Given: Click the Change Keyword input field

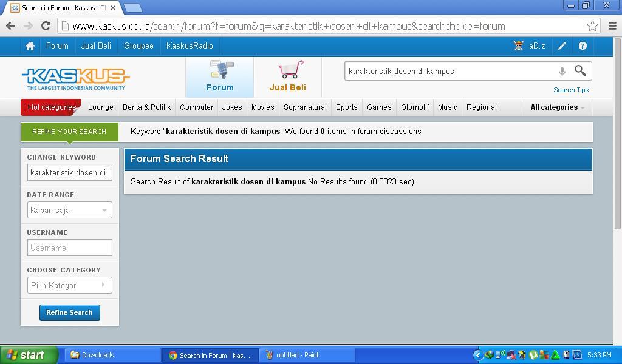Looking at the screenshot, I should point(69,173).
